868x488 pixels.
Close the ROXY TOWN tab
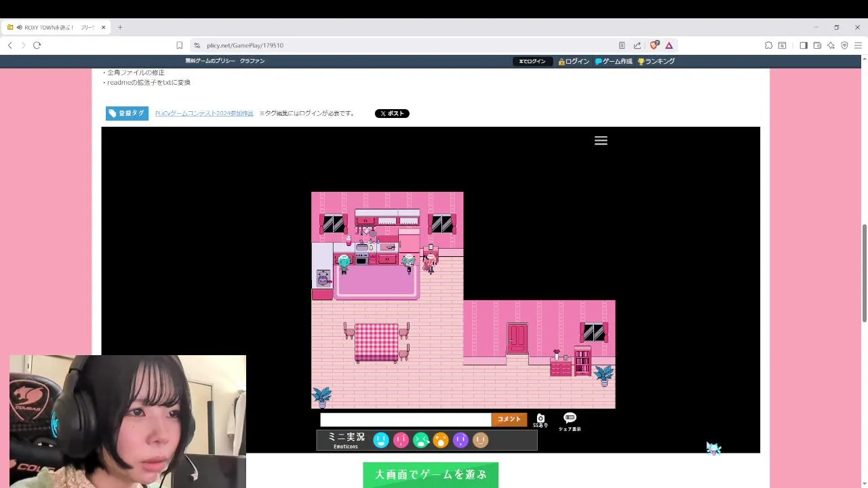click(104, 27)
